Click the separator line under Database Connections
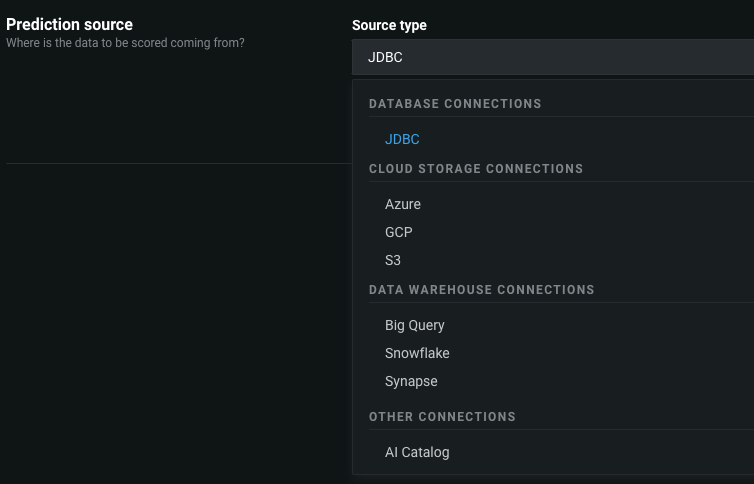 [560, 117]
